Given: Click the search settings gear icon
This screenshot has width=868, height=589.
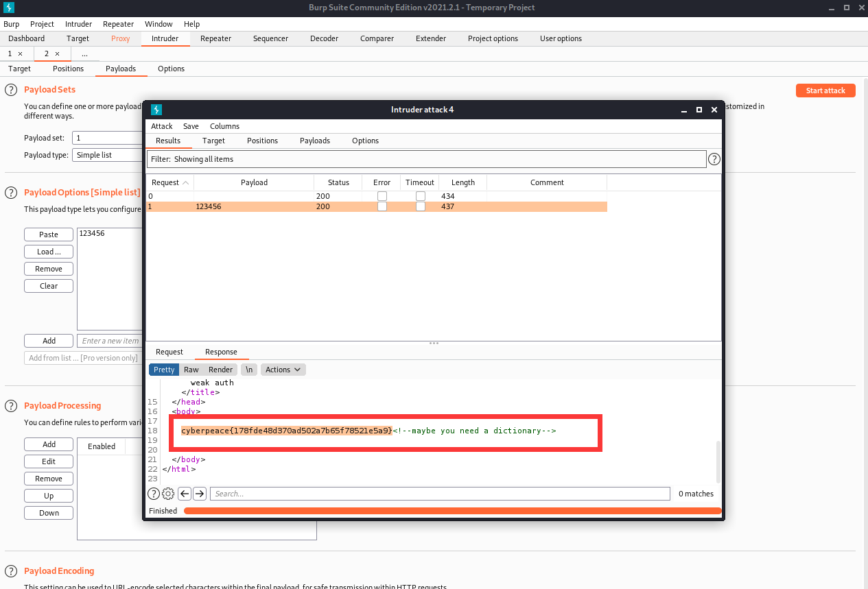Looking at the screenshot, I should 168,494.
